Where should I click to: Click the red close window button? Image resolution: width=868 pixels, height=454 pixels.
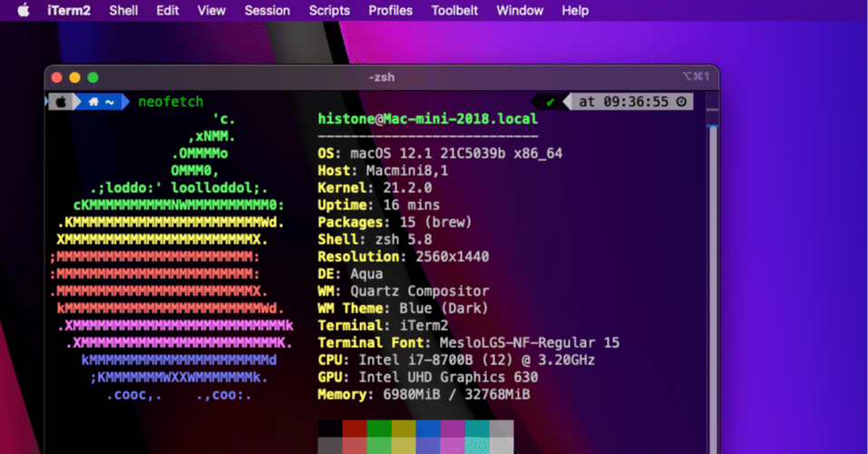[56, 77]
